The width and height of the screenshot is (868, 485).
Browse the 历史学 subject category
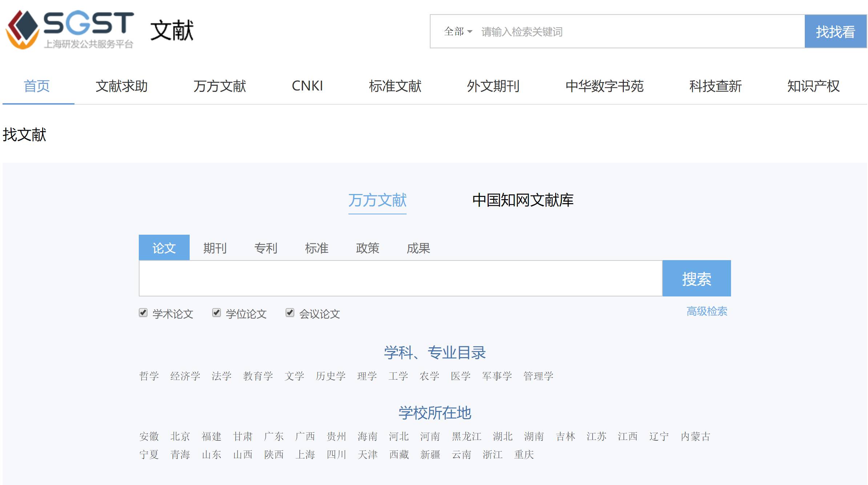click(331, 376)
